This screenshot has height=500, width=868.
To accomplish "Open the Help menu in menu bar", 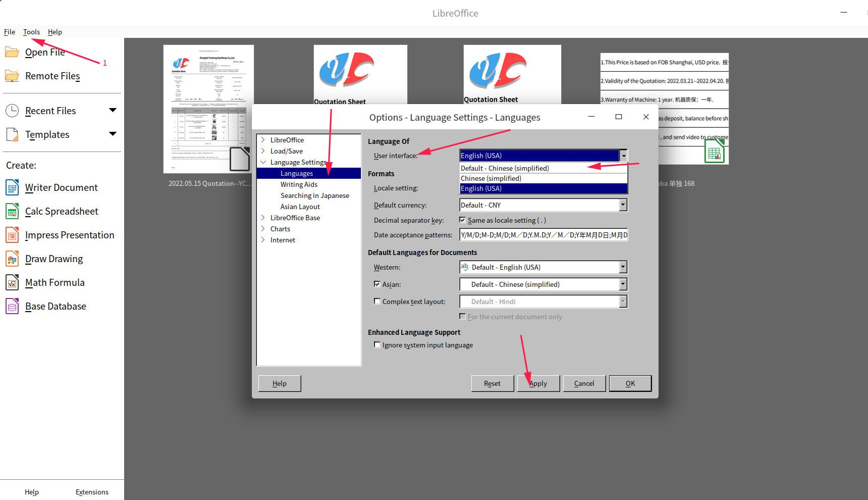I will coord(55,32).
